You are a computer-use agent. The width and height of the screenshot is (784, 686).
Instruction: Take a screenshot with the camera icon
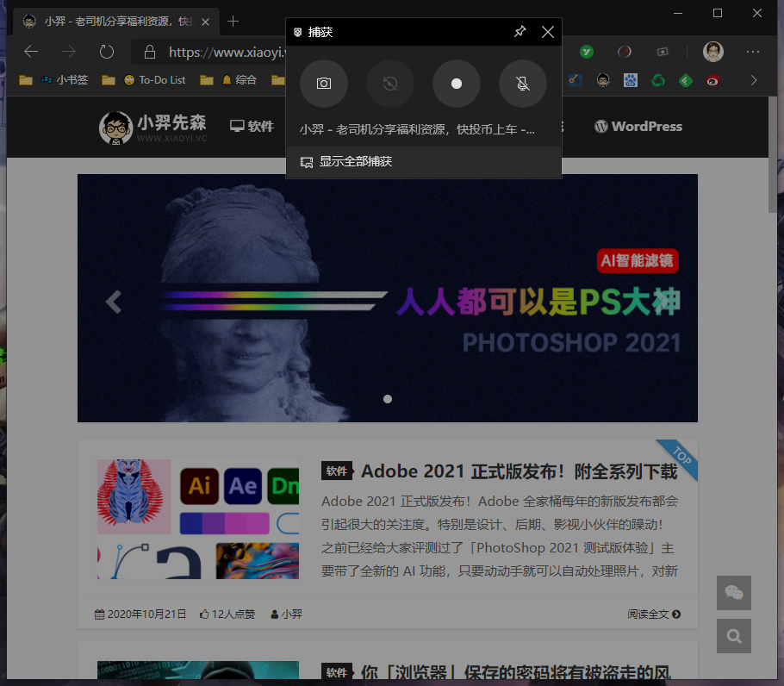tap(323, 84)
